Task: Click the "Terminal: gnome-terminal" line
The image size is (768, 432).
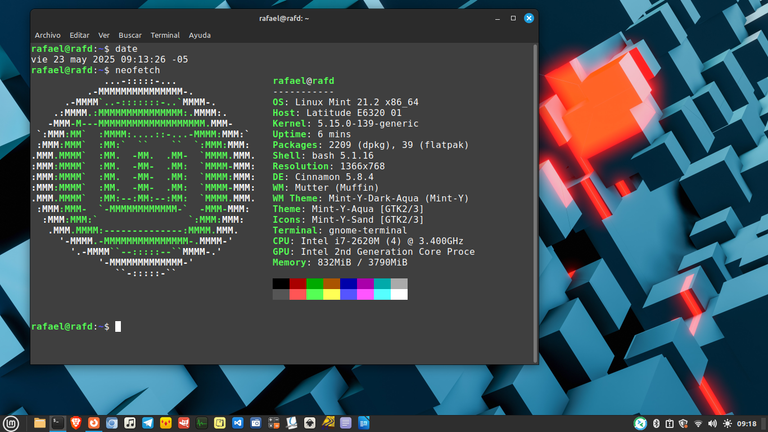Action: 340,231
